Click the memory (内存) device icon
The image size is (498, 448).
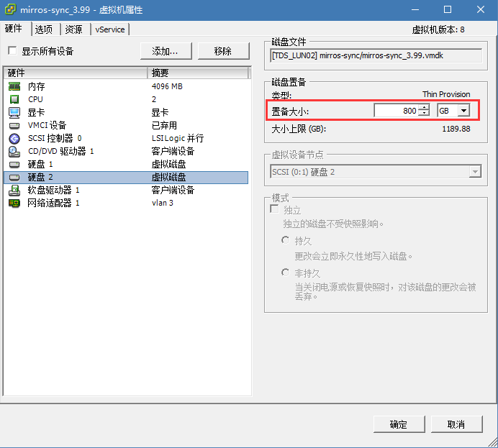[14, 86]
